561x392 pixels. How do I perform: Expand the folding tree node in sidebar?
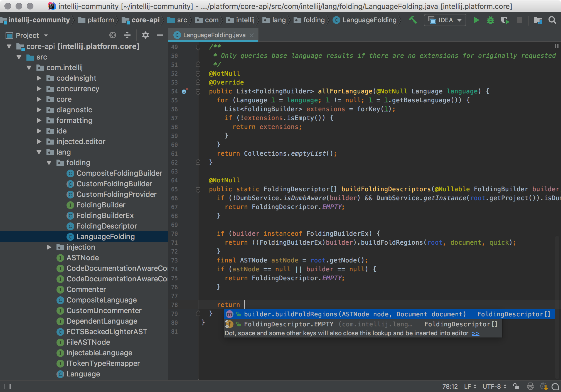pos(48,162)
